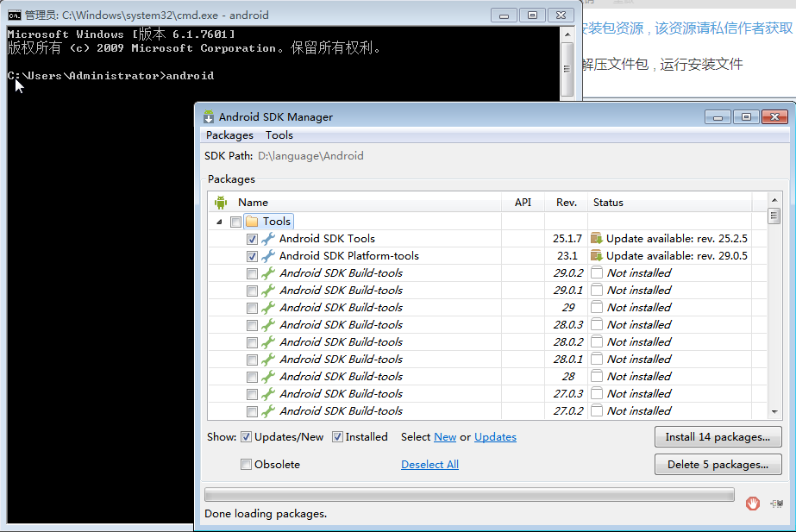Collapse the Tools tree node
This screenshot has height=532, width=796.
pos(219,222)
